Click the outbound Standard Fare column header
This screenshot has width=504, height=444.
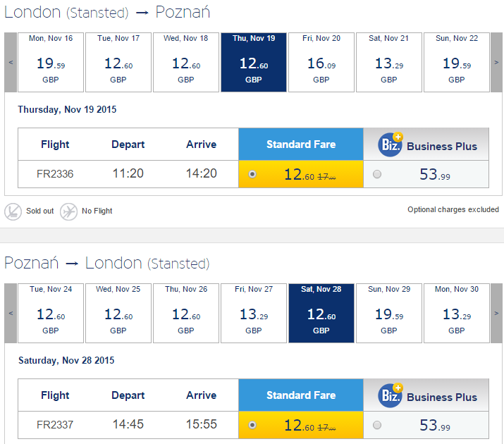click(x=301, y=144)
